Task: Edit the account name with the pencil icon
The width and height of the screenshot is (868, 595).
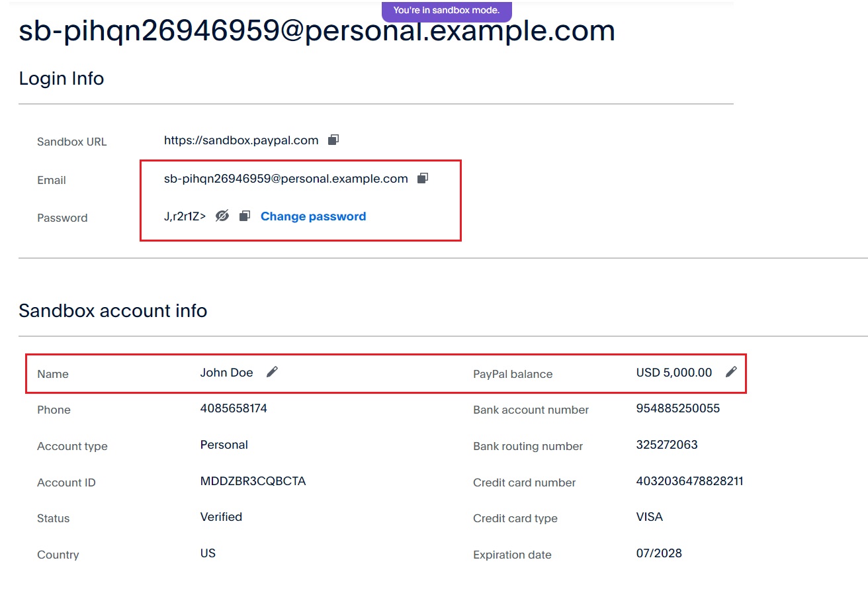Action: pyautogui.click(x=272, y=372)
